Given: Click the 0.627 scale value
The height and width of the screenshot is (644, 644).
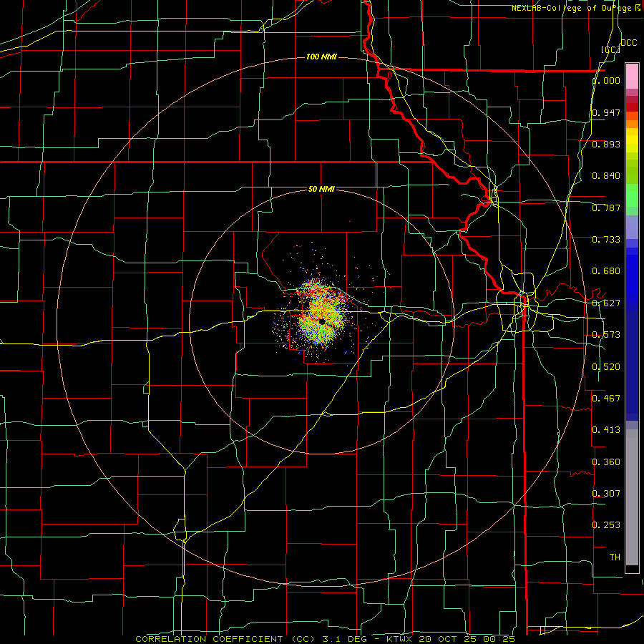Looking at the screenshot, I should coord(606,303).
